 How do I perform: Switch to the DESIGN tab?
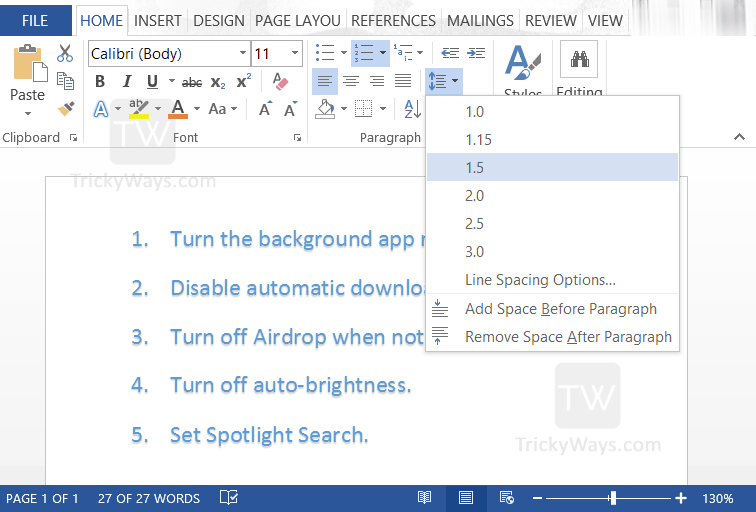click(x=219, y=21)
